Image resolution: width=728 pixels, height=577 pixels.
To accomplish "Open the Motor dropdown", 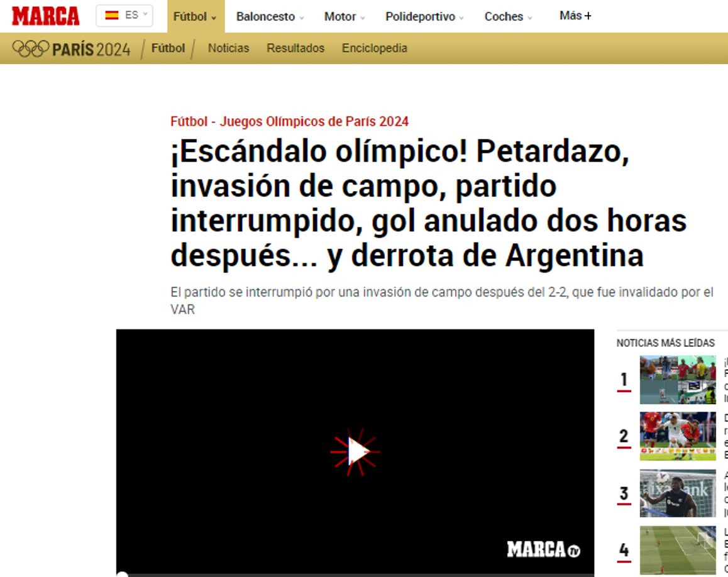I will [343, 16].
